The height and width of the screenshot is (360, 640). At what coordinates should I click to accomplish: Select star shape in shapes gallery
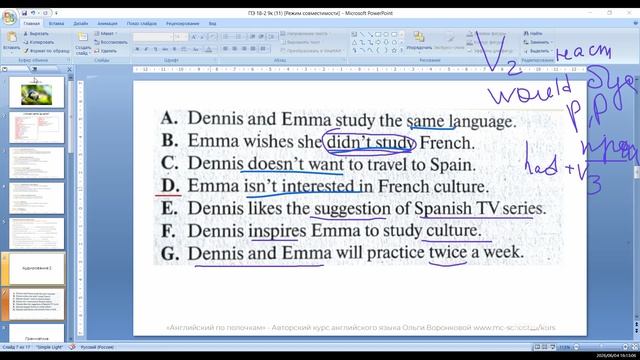[394, 50]
